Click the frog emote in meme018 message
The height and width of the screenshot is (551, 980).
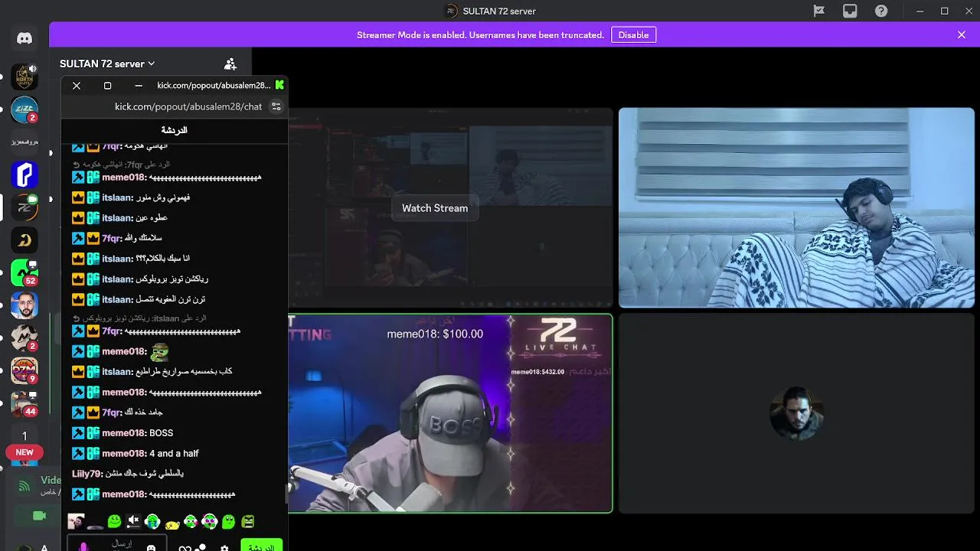click(x=159, y=352)
